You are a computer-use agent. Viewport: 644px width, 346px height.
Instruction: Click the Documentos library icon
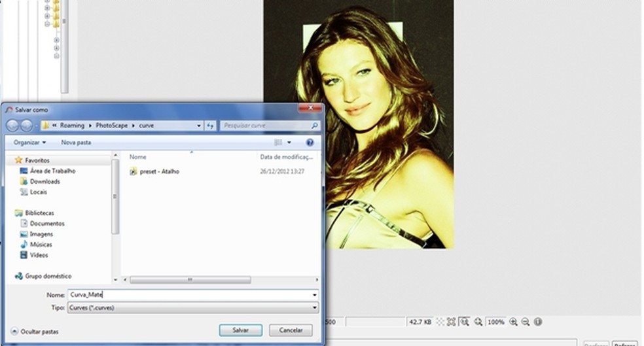pyautogui.click(x=24, y=223)
